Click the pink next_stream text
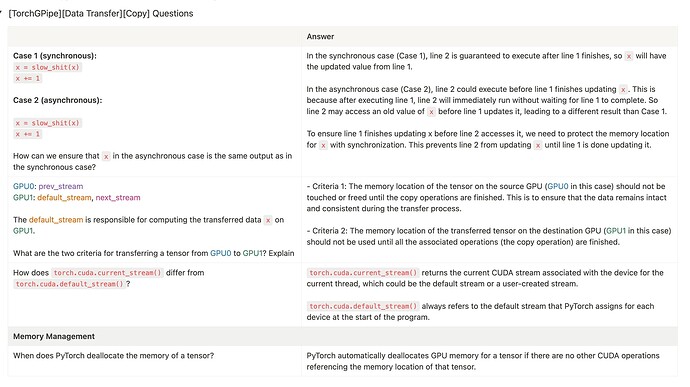This screenshot has height=387, width=690. [118, 198]
